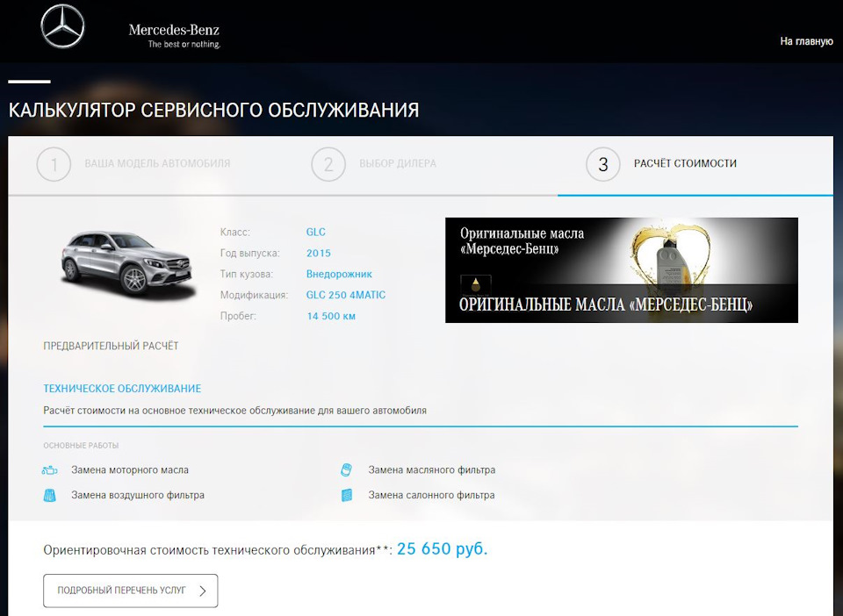
Task: Click the 'ТЕХНИЧЕСКОЕ ОБСЛУЖИВАНИЕ' section heading
Action: pos(122,388)
